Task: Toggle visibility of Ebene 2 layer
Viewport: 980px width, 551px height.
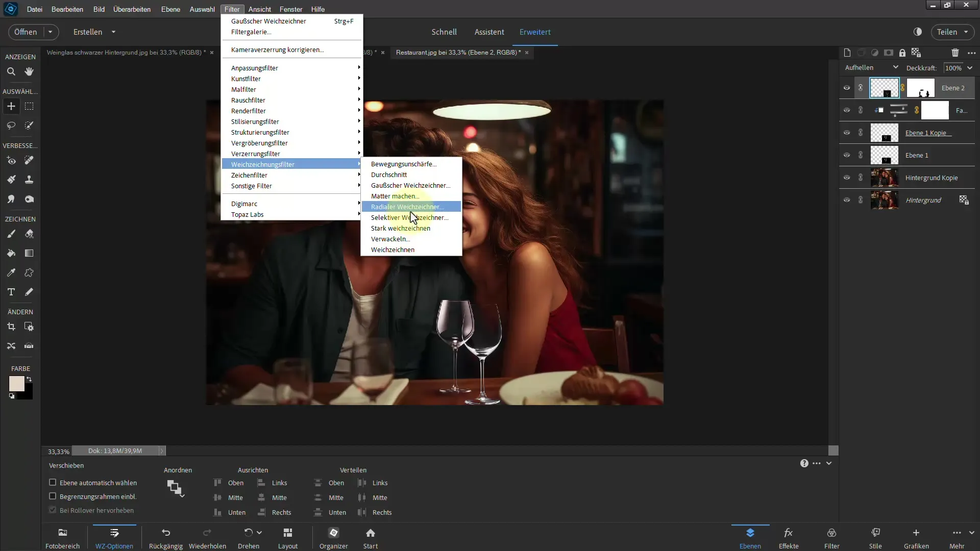Action: point(847,87)
